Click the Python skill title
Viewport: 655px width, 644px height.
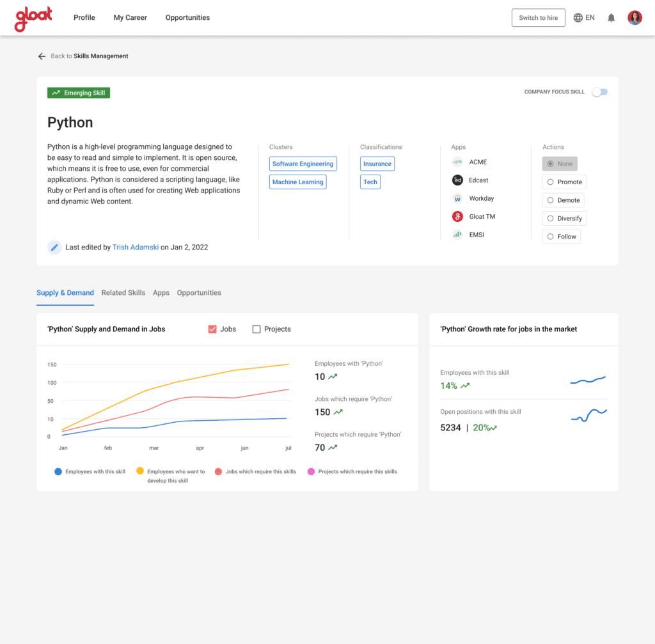pyautogui.click(x=70, y=122)
